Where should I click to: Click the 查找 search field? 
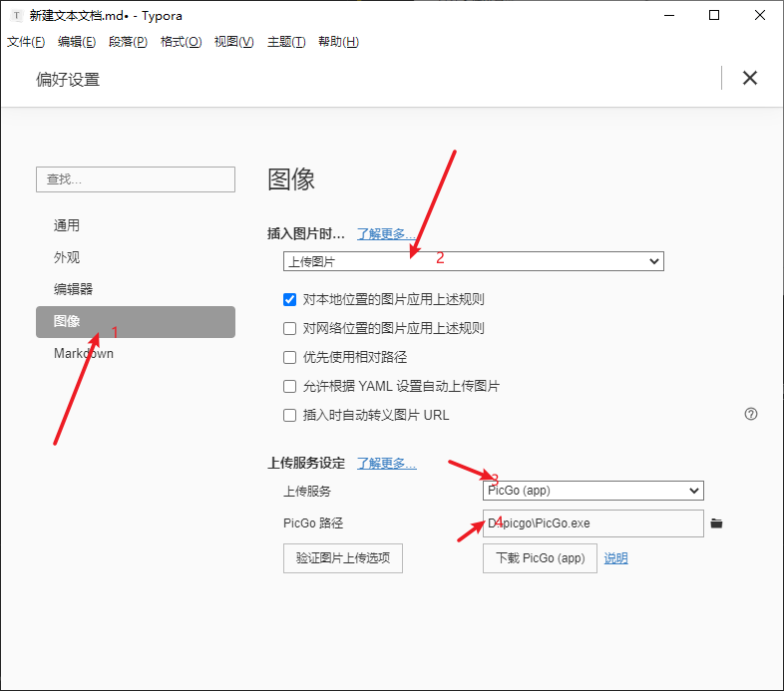136,179
